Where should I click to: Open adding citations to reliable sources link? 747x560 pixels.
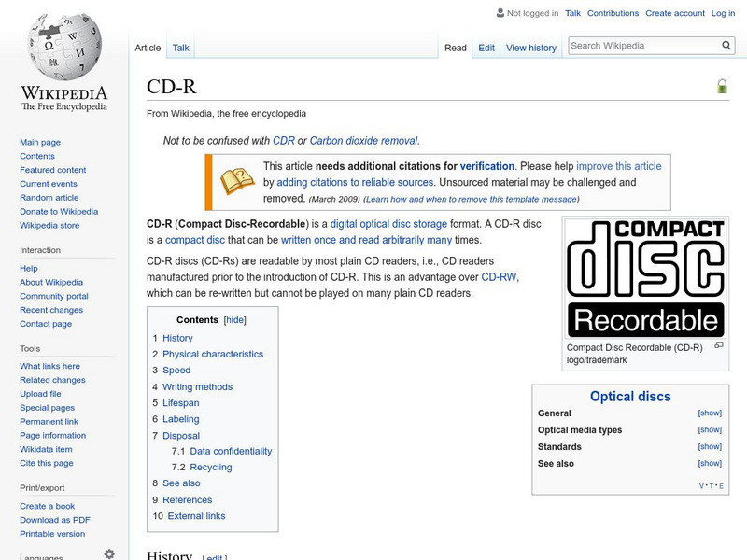[x=355, y=182]
